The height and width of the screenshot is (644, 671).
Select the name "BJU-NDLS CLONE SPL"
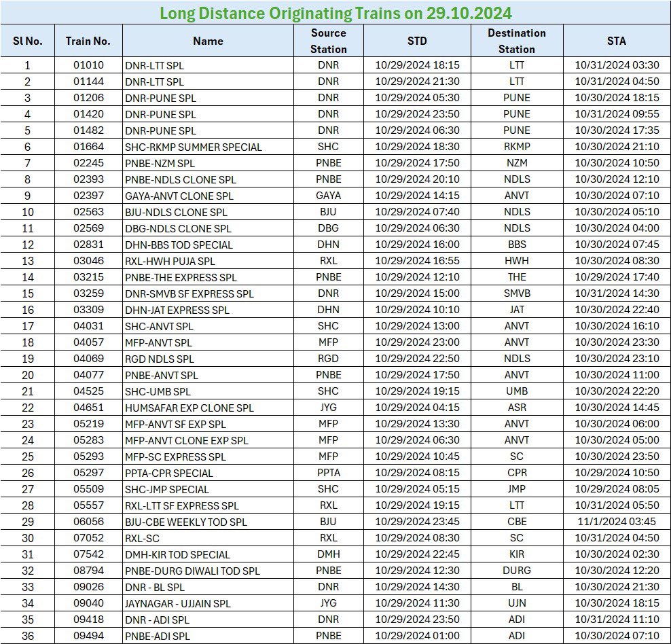177,212
